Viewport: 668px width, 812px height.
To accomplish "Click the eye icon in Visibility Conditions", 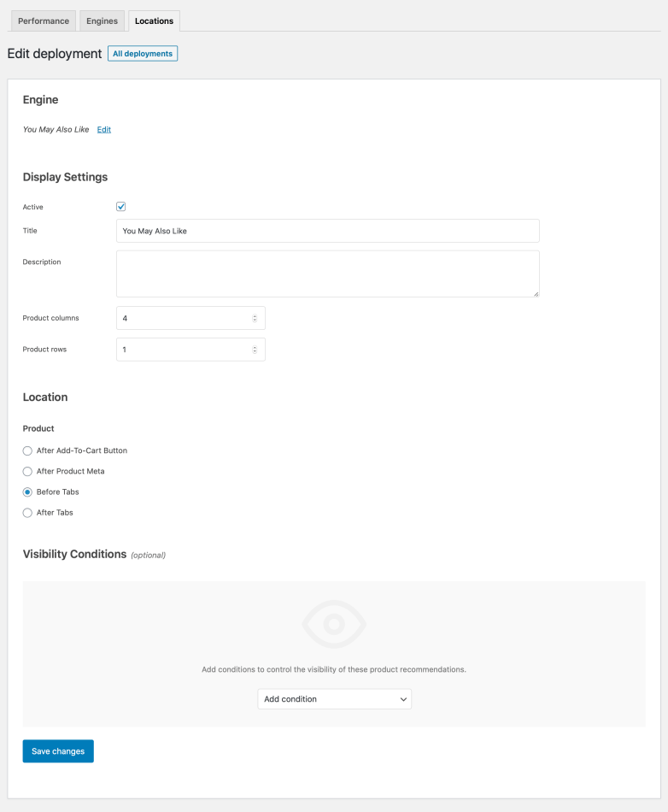I will click(334, 624).
